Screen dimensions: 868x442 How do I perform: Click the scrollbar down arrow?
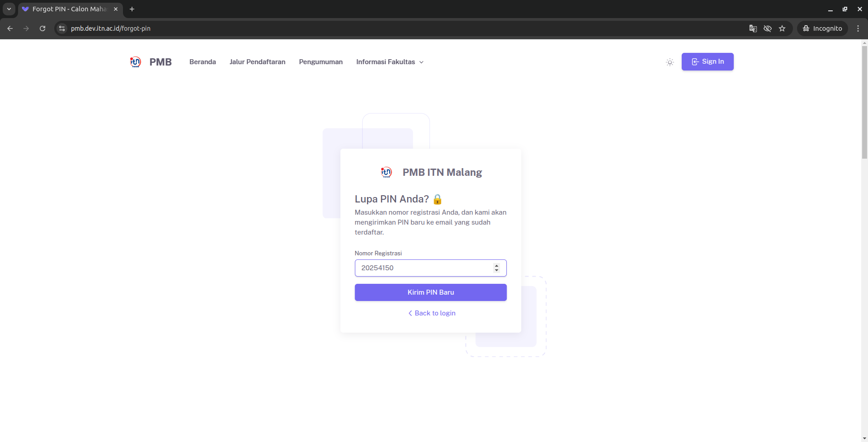(864, 438)
